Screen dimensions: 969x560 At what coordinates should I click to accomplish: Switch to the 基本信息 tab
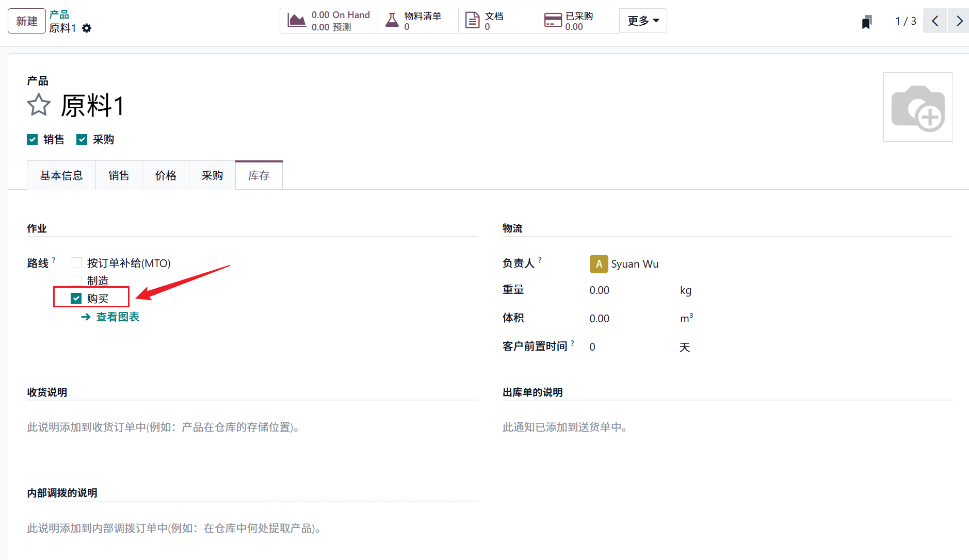click(x=61, y=176)
